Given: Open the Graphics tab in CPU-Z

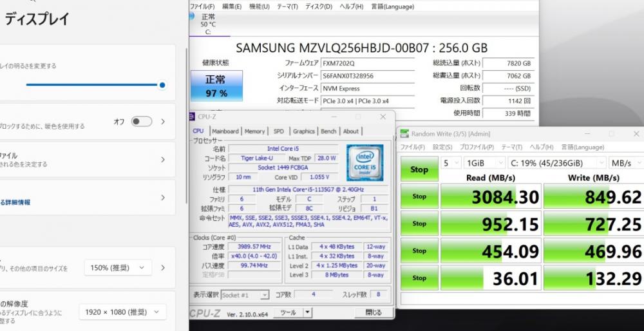Looking at the screenshot, I should coord(304,131).
